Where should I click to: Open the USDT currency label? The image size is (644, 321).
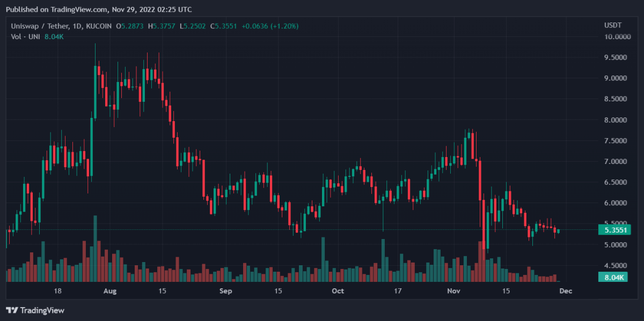pos(613,26)
